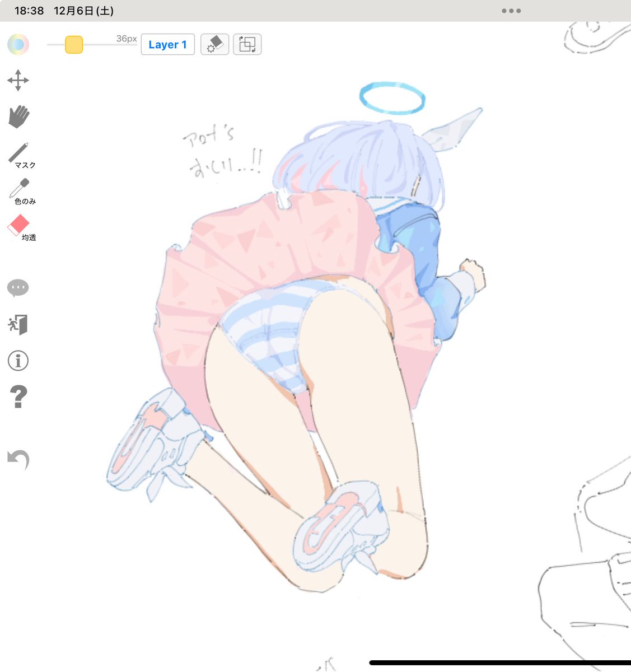Adjust the yellow brush size slider handle
The height and width of the screenshot is (672, 631).
74,44
